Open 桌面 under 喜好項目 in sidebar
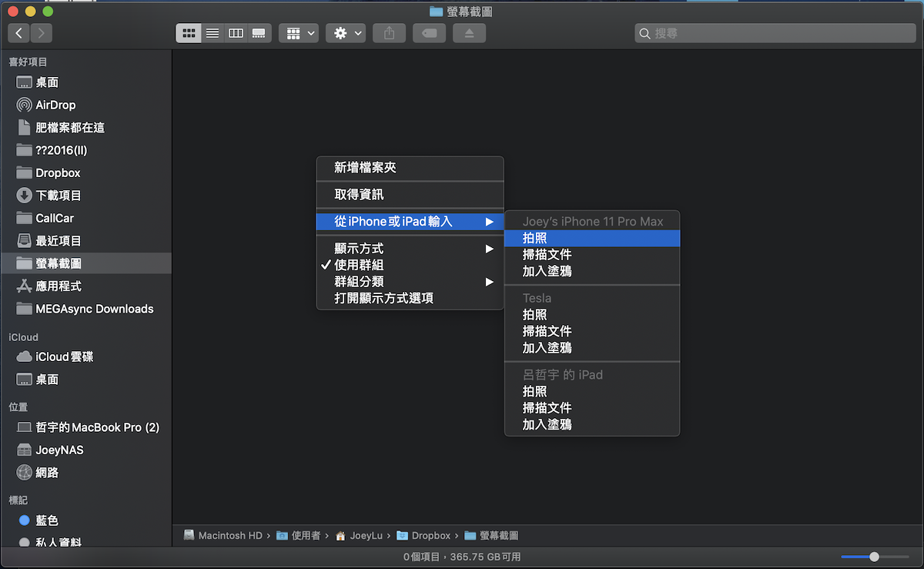Image resolution: width=924 pixels, height=569 pixels. 85,82
